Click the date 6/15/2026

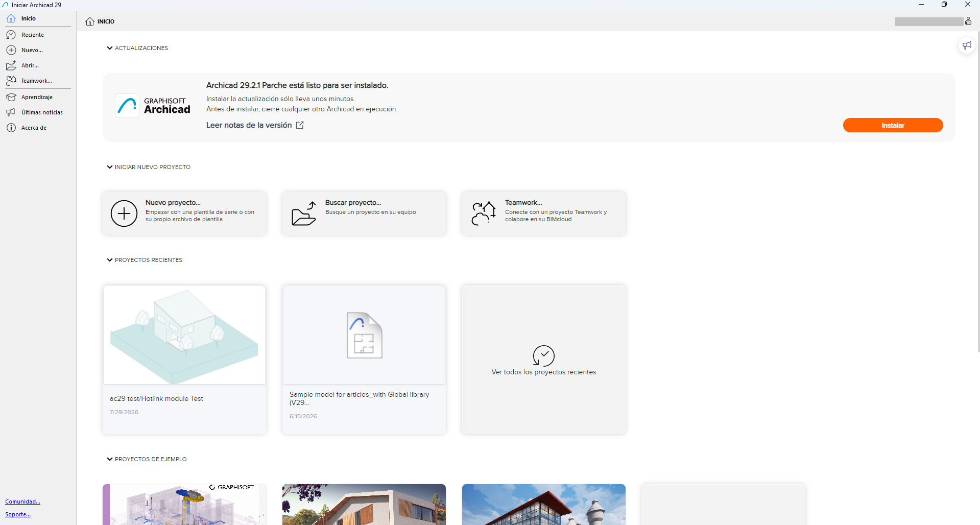click(303, 416)
